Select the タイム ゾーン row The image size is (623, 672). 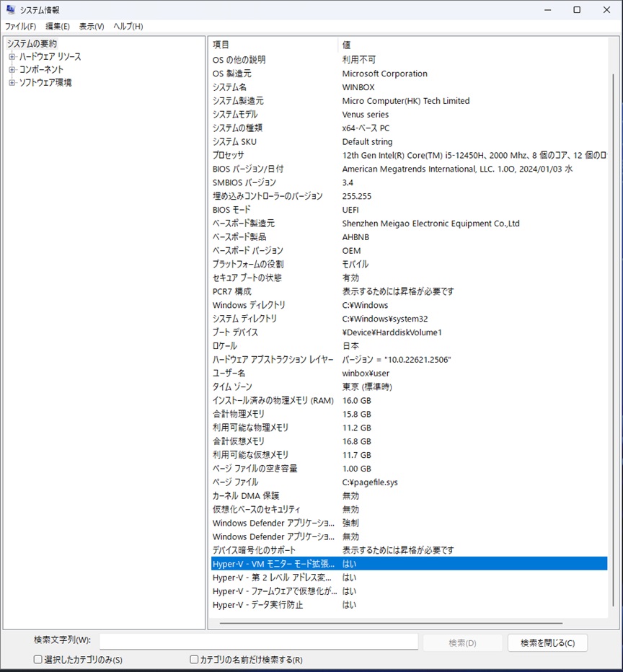[x=409, y=387]
